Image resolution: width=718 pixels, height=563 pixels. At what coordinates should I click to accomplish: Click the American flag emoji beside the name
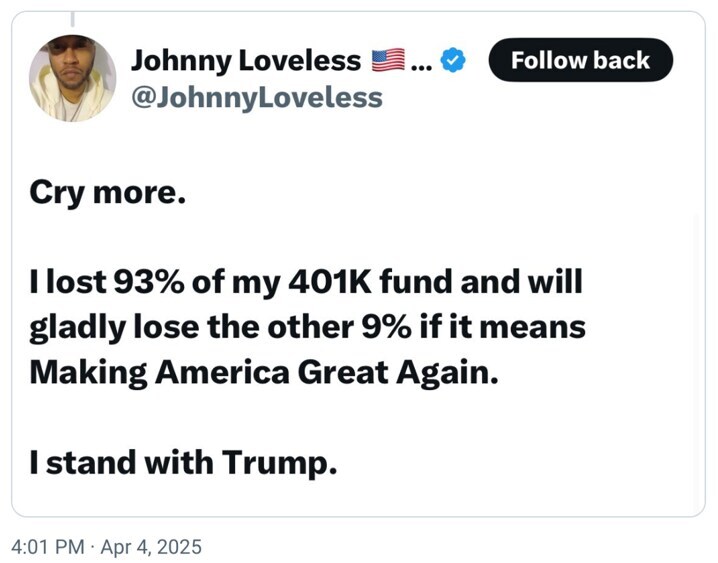[387, 61]
